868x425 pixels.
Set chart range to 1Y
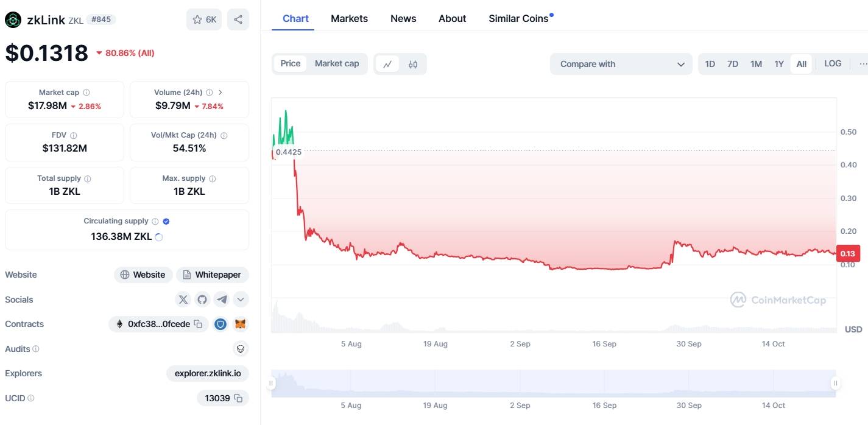tap(779, 64)
